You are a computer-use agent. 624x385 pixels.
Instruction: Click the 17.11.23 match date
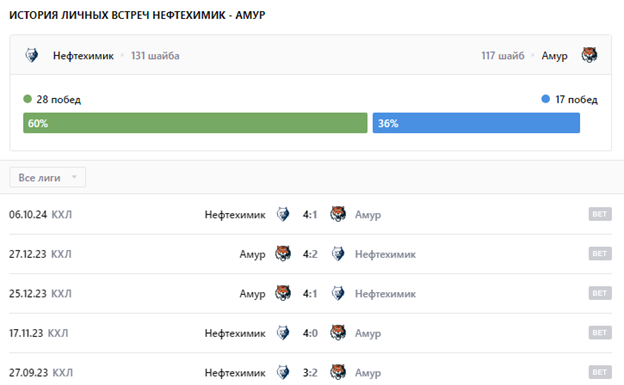pyautogui.click(x=26, y=333)
